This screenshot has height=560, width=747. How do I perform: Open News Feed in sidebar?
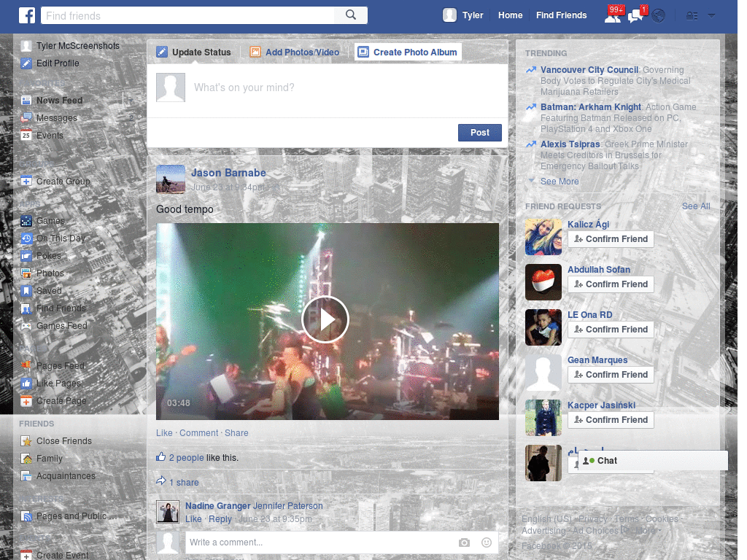[60, 101]
